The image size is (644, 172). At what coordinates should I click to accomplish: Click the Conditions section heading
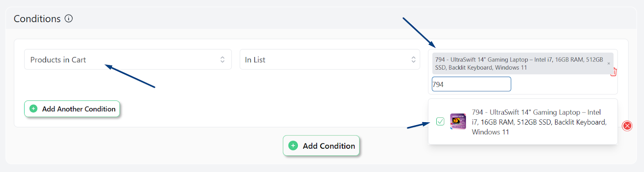[37, 18]
